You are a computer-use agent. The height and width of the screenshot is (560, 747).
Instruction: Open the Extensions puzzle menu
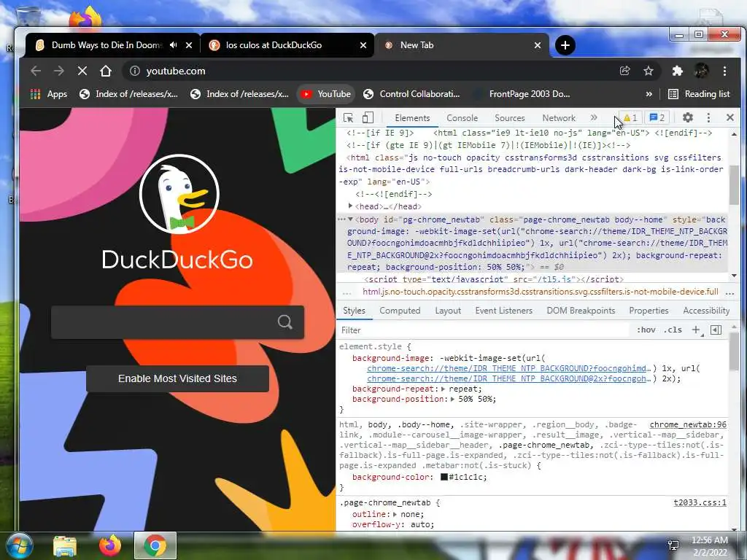(x=677, y=71)
